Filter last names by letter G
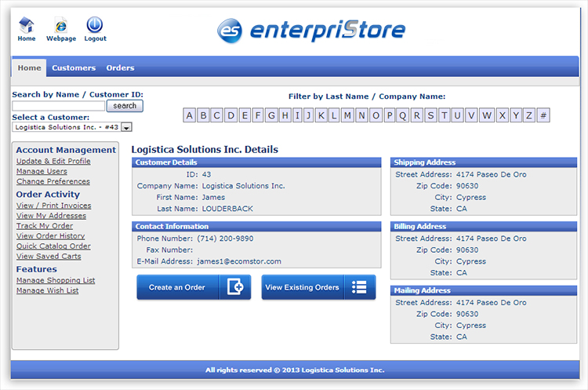This screenshot has width=588, height=390. [271, 115]
